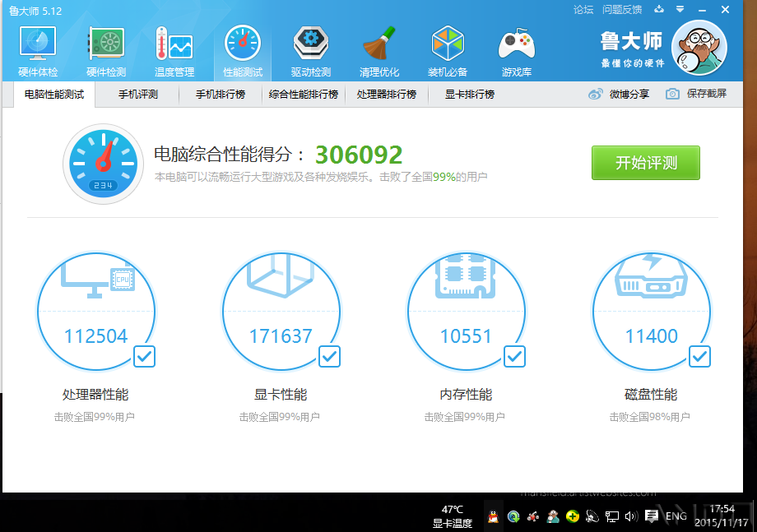
Task: Switch to 手机排行榜 tab
Action: (x=221, y=95)
